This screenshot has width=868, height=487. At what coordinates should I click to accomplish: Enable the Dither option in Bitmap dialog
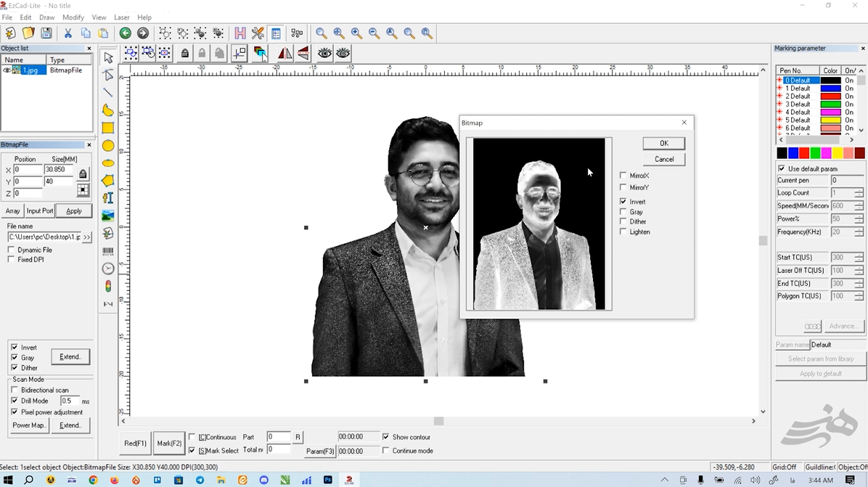click(623, 222)
